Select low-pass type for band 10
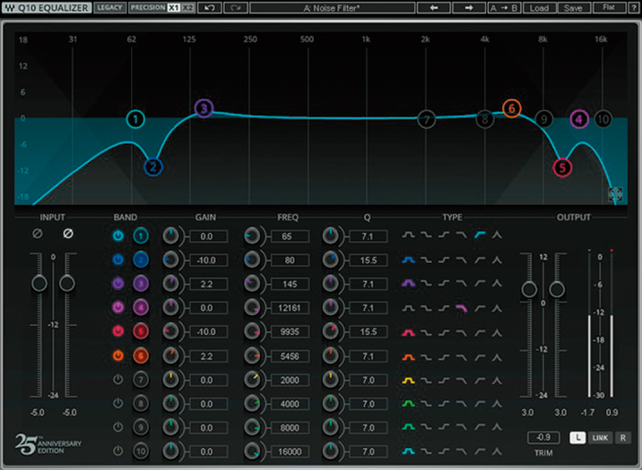Viewport: 642px width, 470px height. click(462, 451)
